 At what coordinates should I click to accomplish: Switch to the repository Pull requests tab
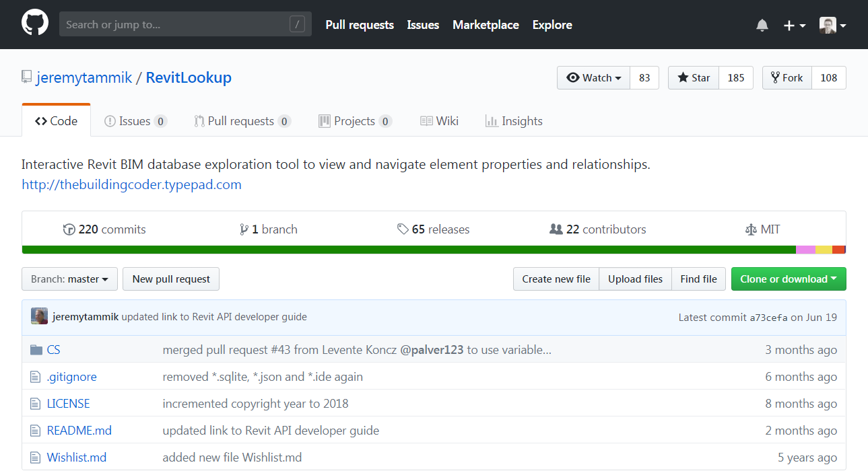(x=242, y=121)
